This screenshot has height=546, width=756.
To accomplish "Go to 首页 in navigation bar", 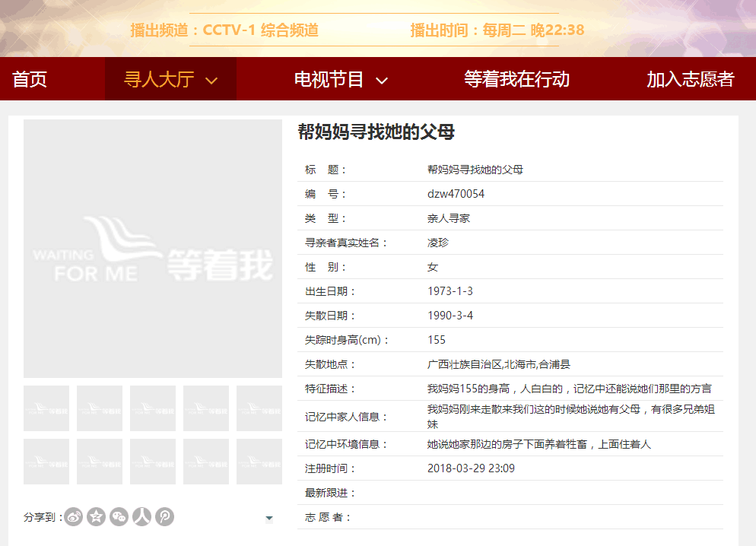I will 30,79.
